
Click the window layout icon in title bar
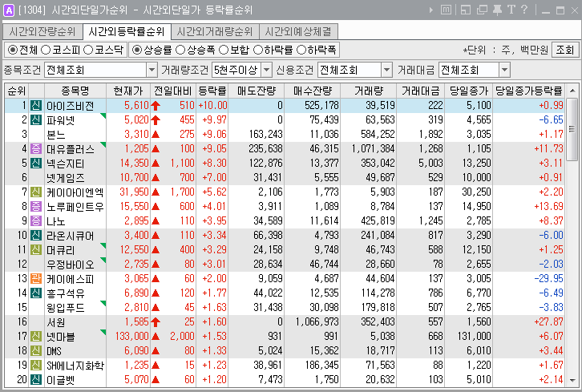pos(466,10)
